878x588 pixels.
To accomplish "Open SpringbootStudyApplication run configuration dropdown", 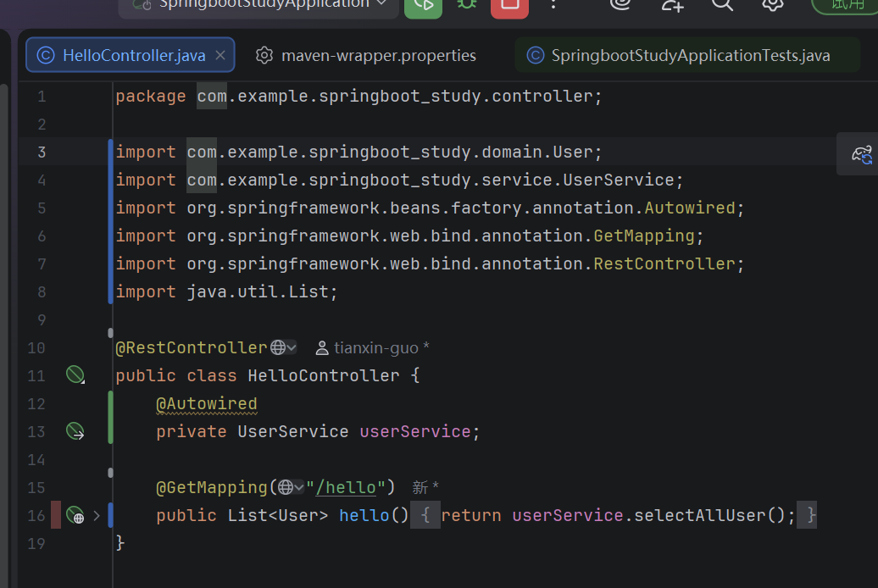I will [x=258, y=6].
